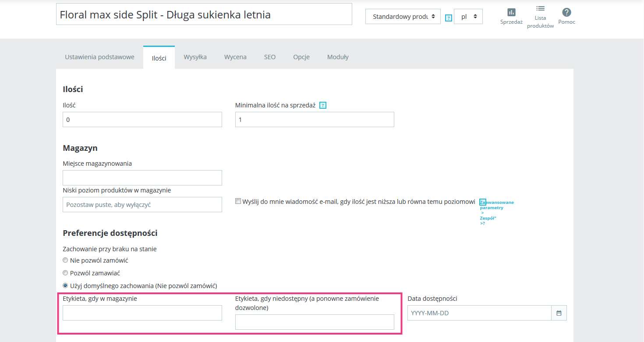
Task: Open the Sprzedaż sales chart icon
Action: (x=511, y=12)
